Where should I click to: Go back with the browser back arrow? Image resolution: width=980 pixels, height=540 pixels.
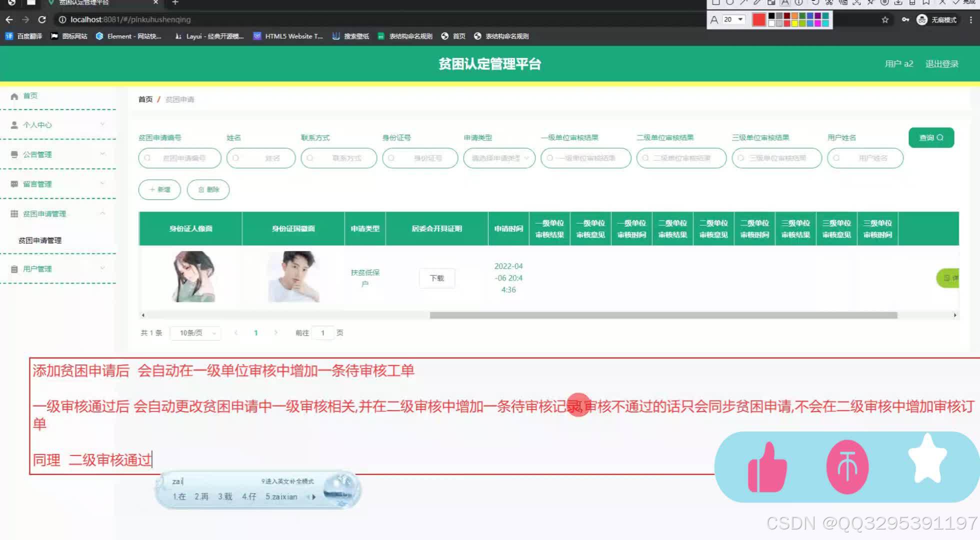(x=9, y=19)
